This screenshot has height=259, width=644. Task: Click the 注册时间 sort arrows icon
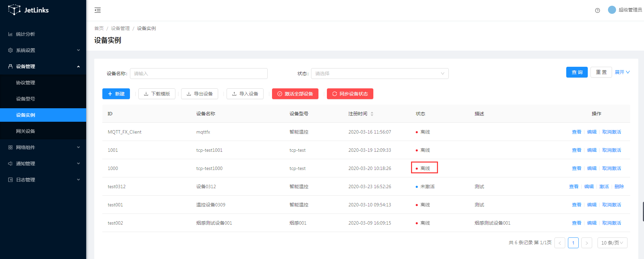click(x=372, y=114)
